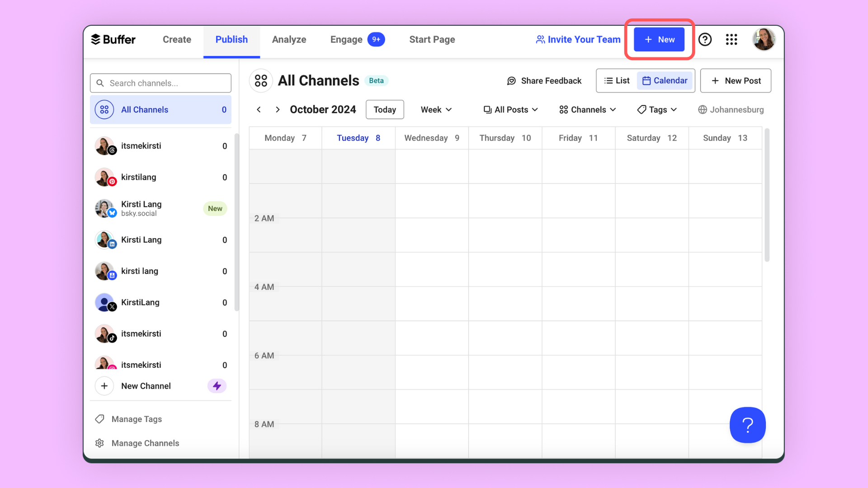Expand the Week view dropdown
This screenshot has height=488, width=868.
[434, 110]
